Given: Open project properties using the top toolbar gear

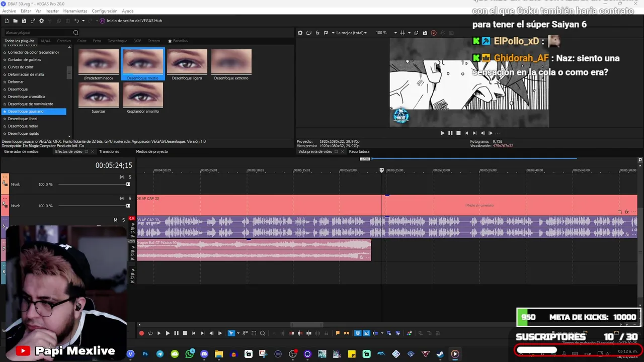Looking at the screenshot, I should tap(41, 21).
